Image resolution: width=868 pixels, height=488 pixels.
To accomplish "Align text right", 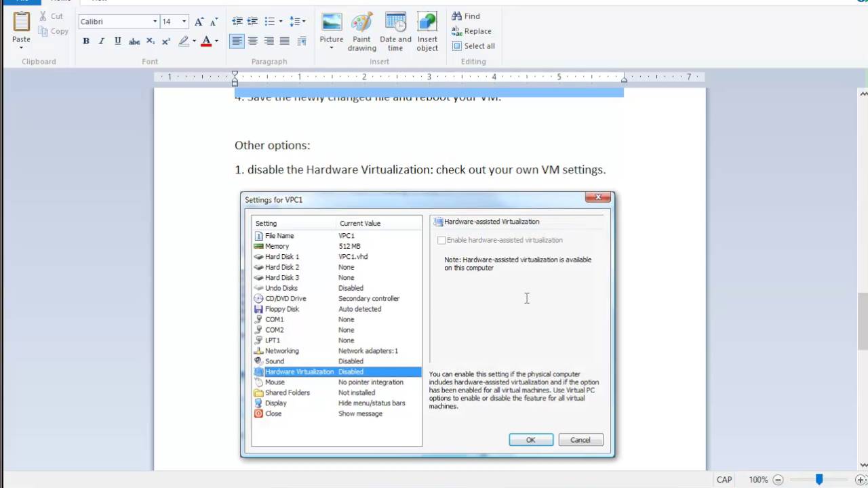I will tap(269, 41).
